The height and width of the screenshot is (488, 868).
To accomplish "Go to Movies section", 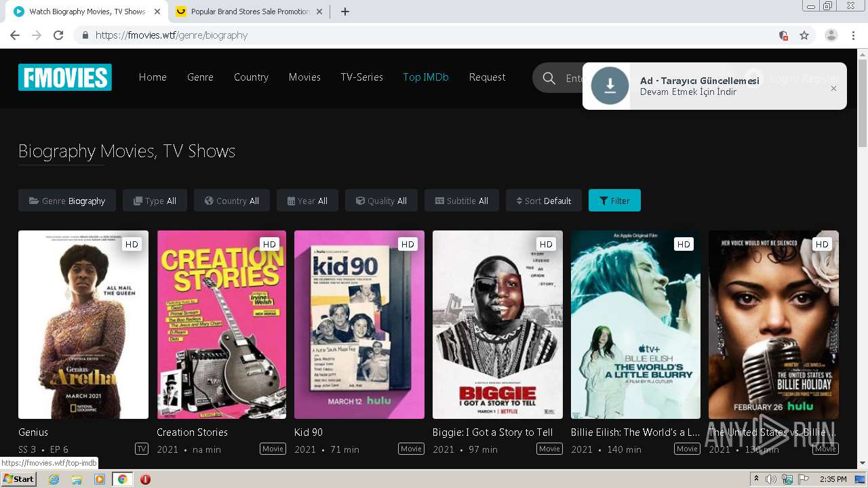I will [x=304, y=77].
